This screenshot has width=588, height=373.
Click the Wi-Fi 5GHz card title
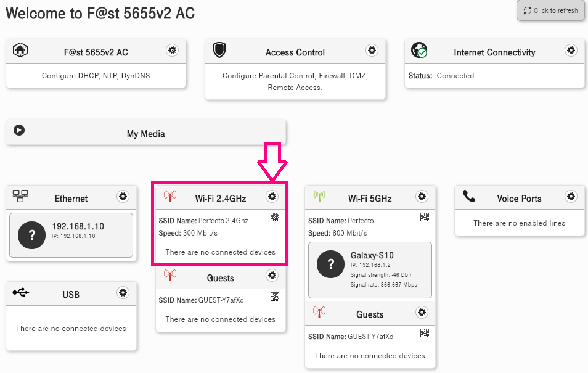click(x=370, y=199)
